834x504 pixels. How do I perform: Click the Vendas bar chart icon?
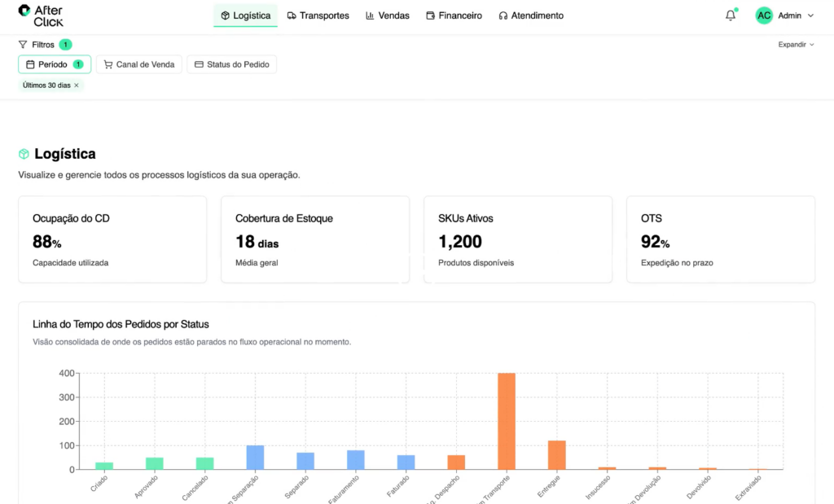[370, 16]
